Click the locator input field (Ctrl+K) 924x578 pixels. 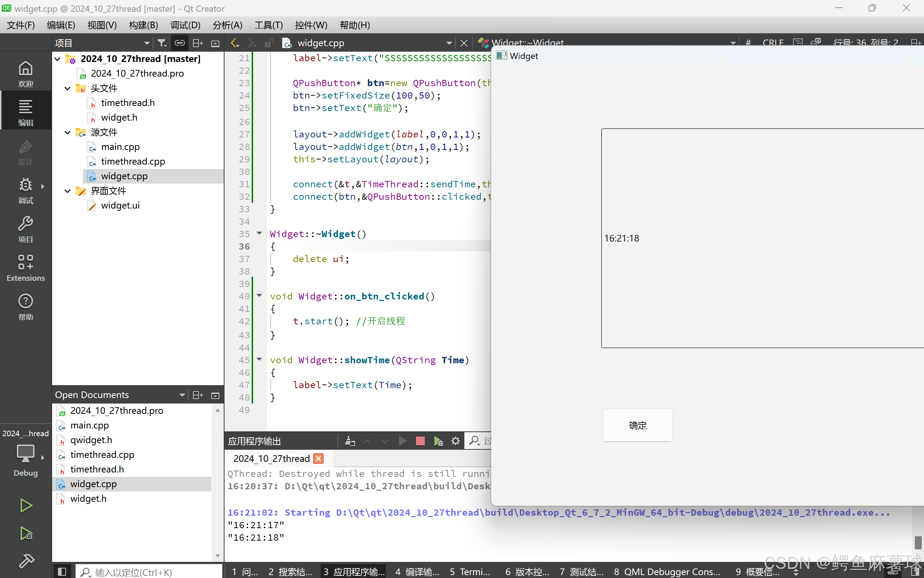tap(149, 571)
